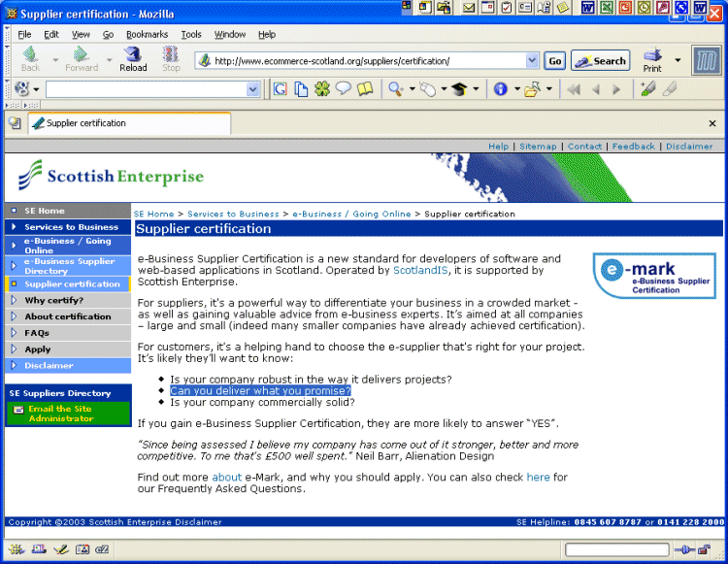Click the 'about' e-Mark link

pyautogui.click(x=226, y=478)
